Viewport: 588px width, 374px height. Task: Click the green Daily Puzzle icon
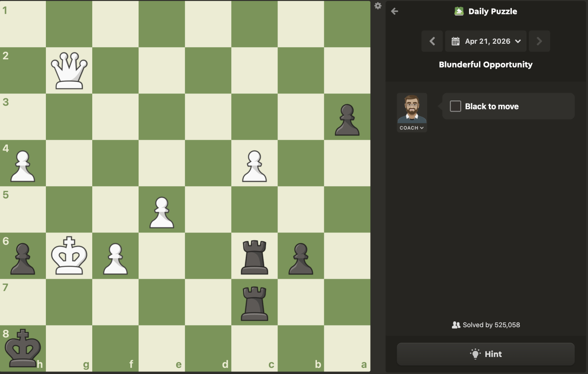[x=459, y=11]
